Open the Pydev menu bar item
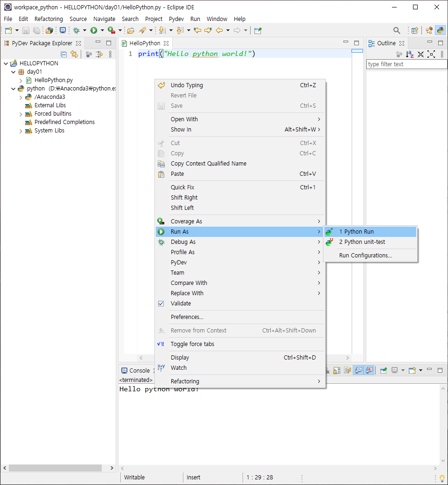Viewport: 448px width, 485px height. coord(176,19)
